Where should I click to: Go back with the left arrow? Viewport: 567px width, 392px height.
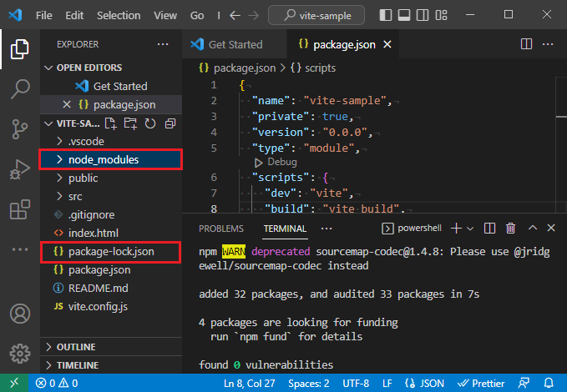click(x=235, y=16)
